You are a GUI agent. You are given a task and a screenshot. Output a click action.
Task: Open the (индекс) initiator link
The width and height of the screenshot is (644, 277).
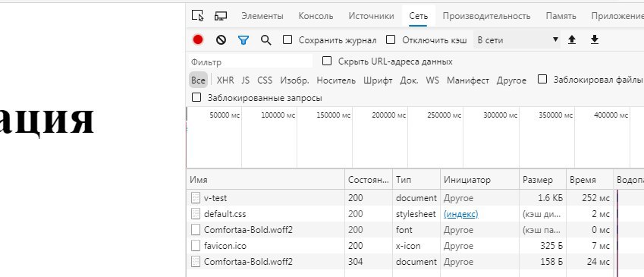click(461, 214)
